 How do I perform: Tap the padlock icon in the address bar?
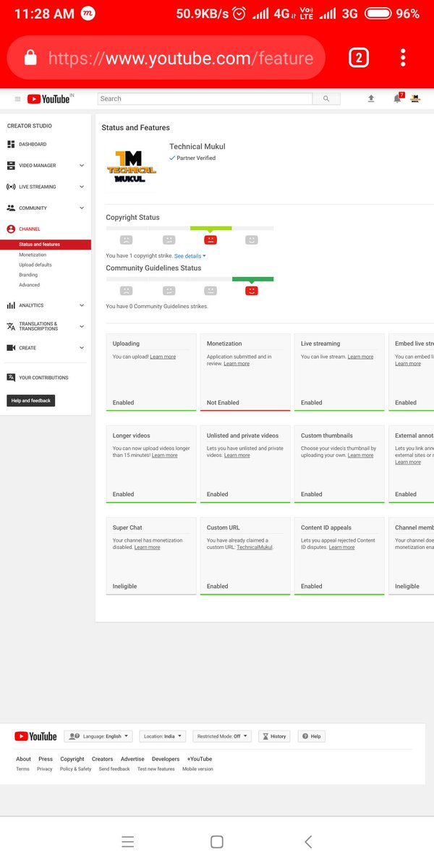pyautogui.click(x=30, y=59)
